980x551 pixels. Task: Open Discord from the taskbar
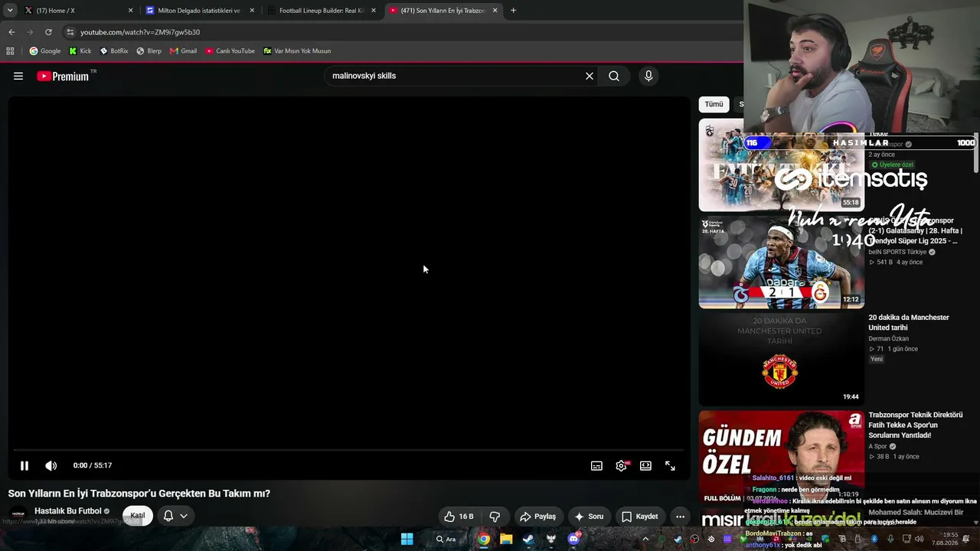[573, 539]
